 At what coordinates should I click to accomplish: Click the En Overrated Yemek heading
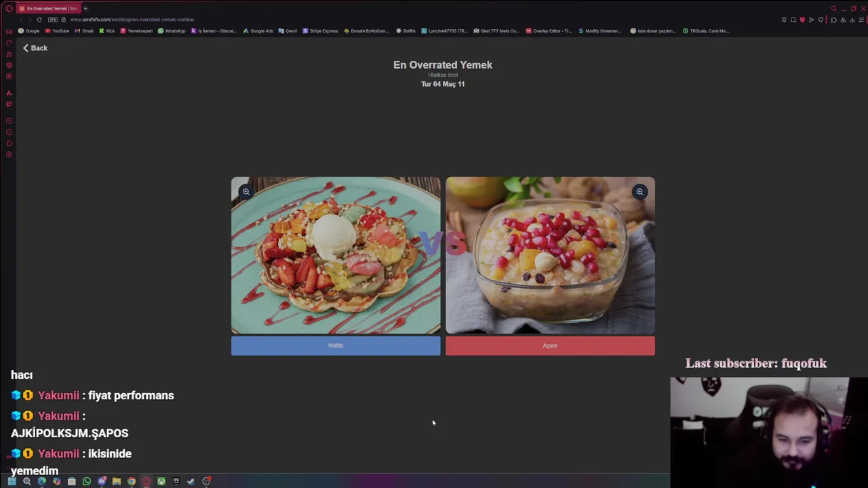coord(443,65)
